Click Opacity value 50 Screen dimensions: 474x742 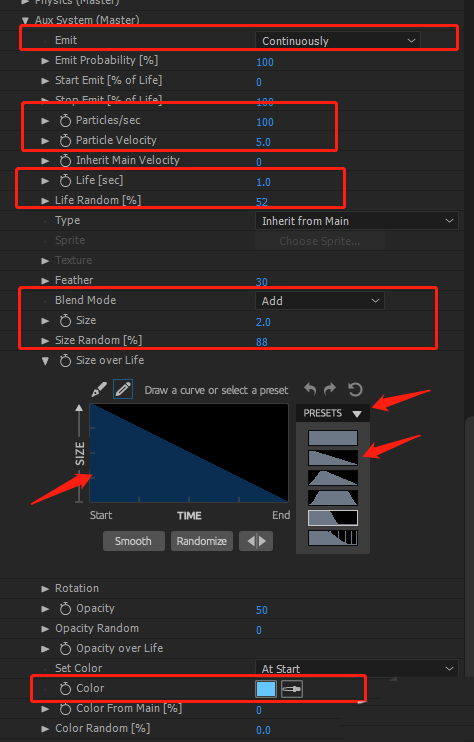pos(262,610)
